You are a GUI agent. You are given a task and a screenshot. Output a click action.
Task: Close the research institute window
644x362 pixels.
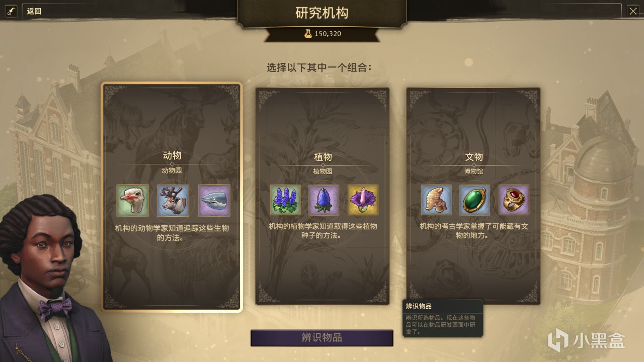point(633,11)
